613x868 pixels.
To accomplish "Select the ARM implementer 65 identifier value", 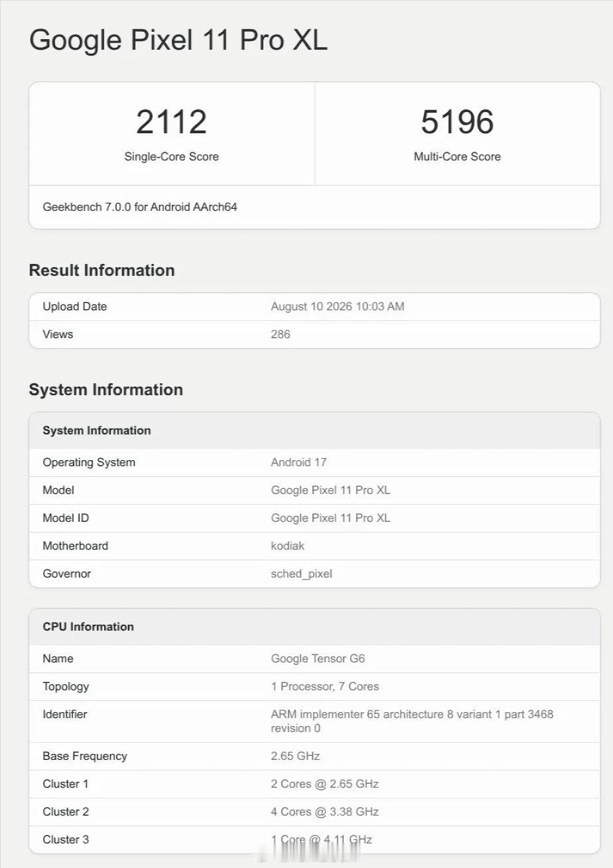I will point(412,721).
